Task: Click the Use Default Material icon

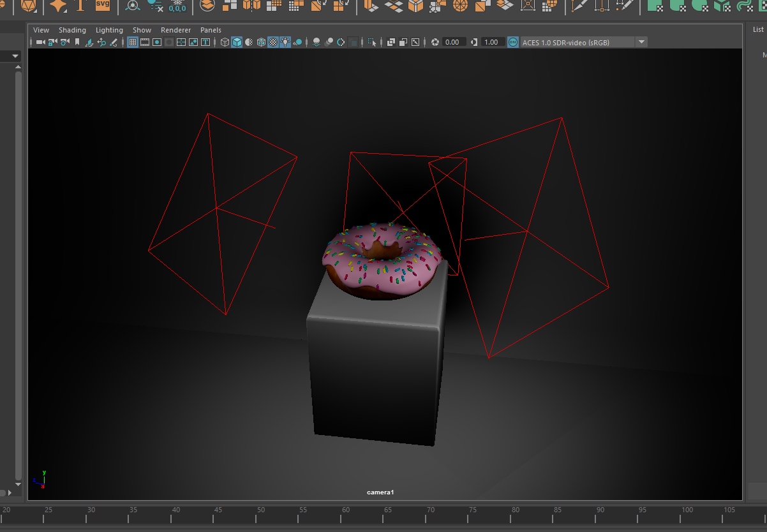Action: tap(249, 42)
